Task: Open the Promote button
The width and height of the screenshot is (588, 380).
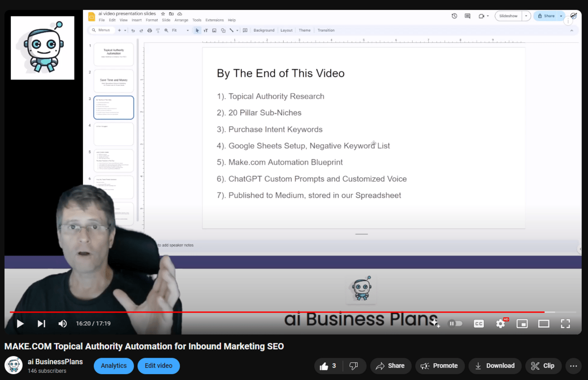Action: (440, 366)
